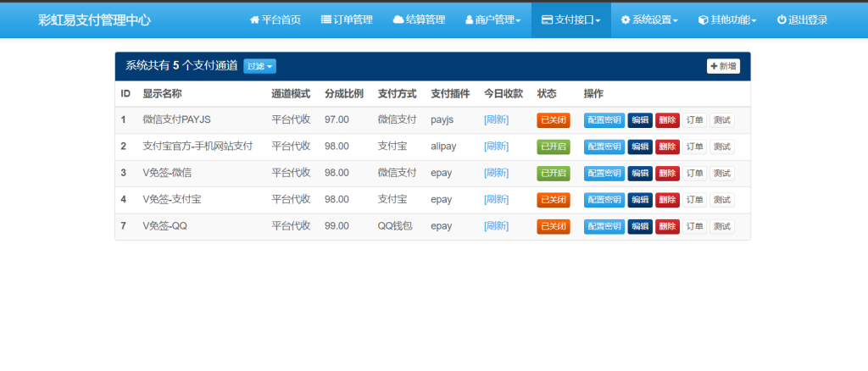Open 平台首页 home in navbar
This screenshot has width=868, height=371.
click(x=275, y=19)
